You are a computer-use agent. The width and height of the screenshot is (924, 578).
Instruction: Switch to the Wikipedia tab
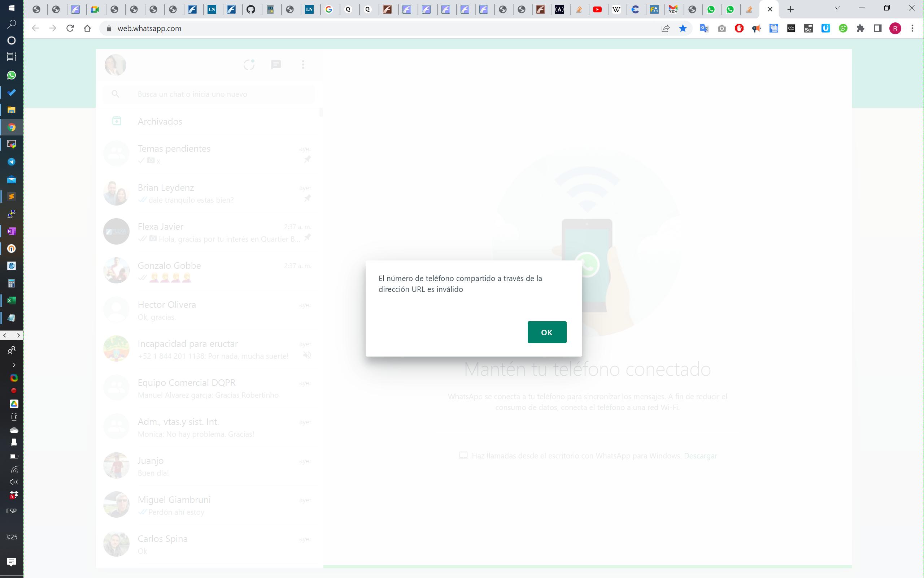[x=616, y=9]
